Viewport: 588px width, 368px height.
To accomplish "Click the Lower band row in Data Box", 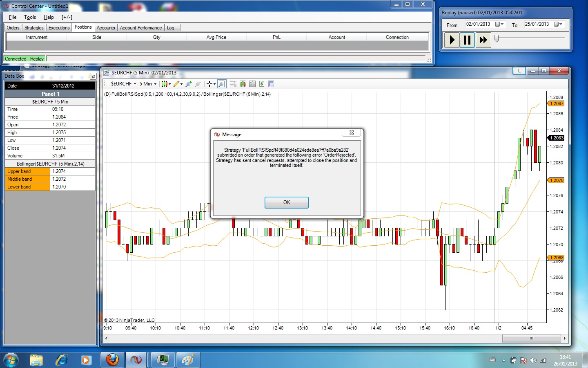I will [x=50, y=187].
